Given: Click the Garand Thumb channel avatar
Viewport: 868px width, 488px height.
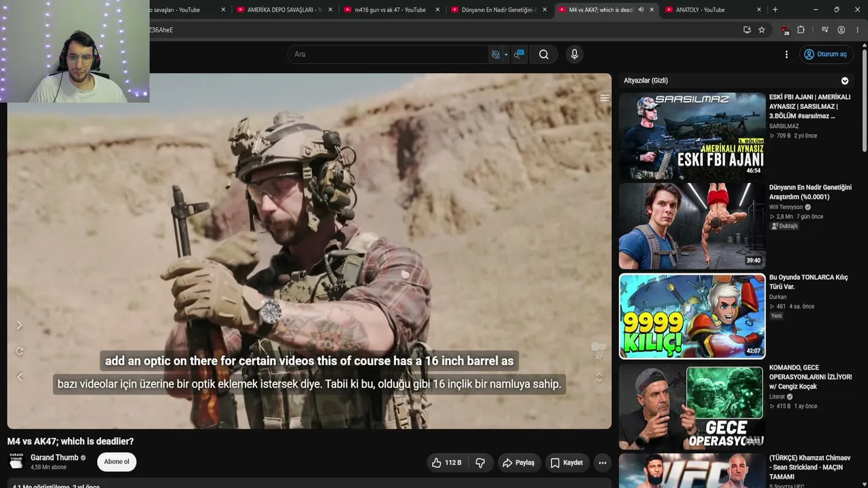Looking at the screenshot, I should [x=16, y=462].
